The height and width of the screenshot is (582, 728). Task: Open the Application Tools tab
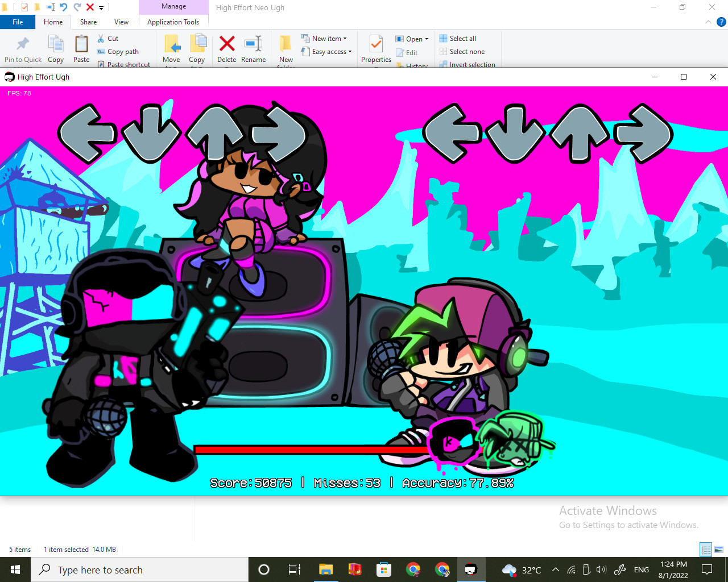(173, 22)
